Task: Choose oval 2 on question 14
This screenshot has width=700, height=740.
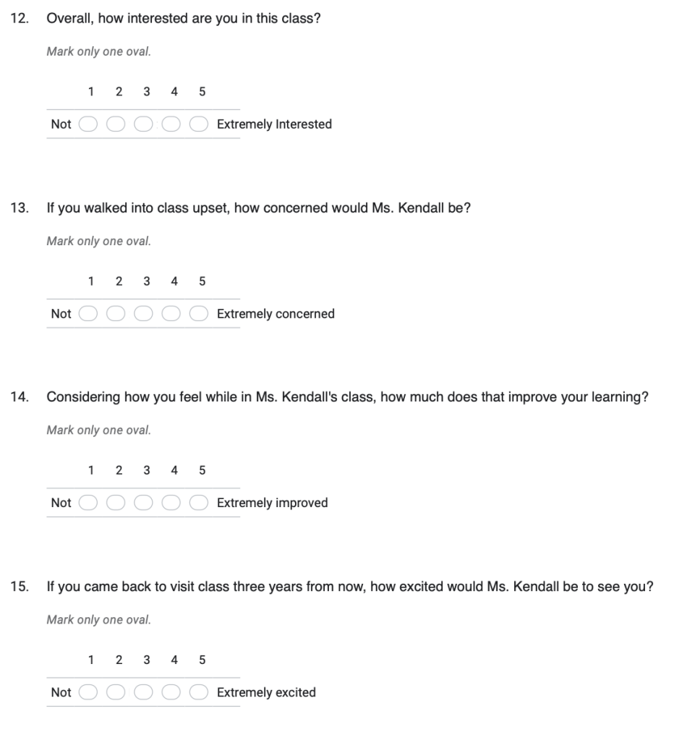Action: click(x=116, y=503)
